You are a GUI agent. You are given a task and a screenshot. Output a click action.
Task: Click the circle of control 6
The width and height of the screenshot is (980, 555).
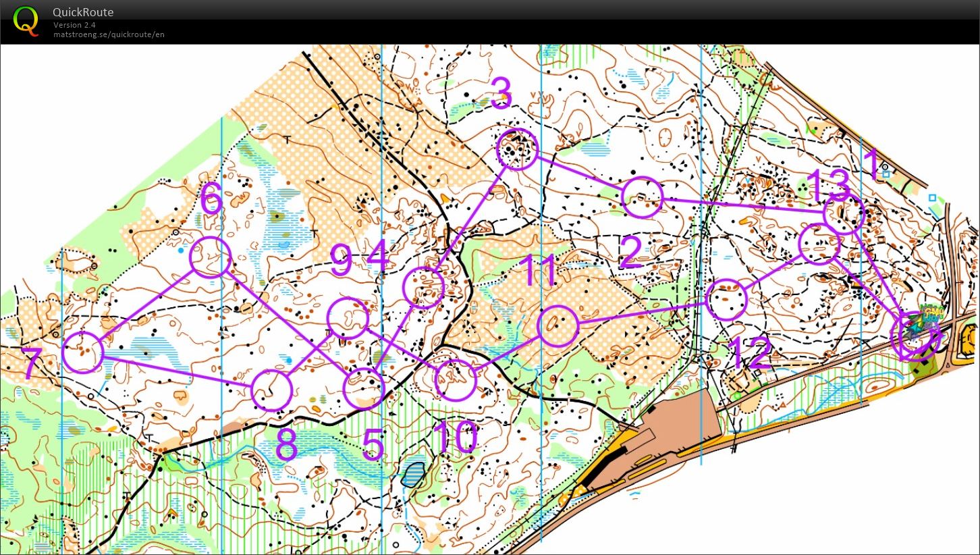click(211, 257)
